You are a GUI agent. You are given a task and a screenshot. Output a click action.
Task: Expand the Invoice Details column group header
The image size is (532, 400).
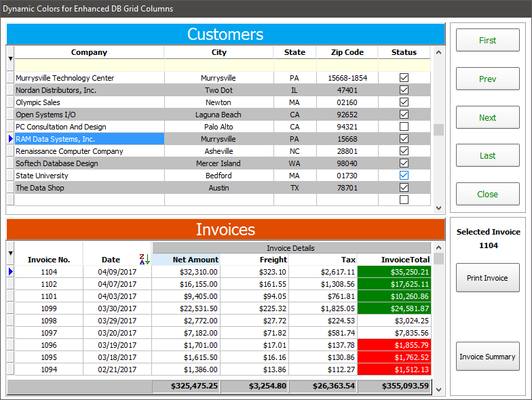tap(290, 248)
